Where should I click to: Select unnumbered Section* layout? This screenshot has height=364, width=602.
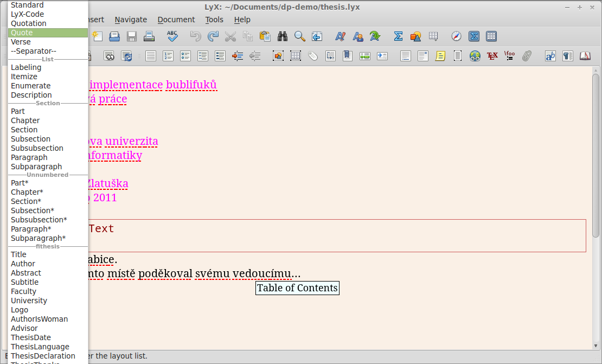(x=48, y=201)
